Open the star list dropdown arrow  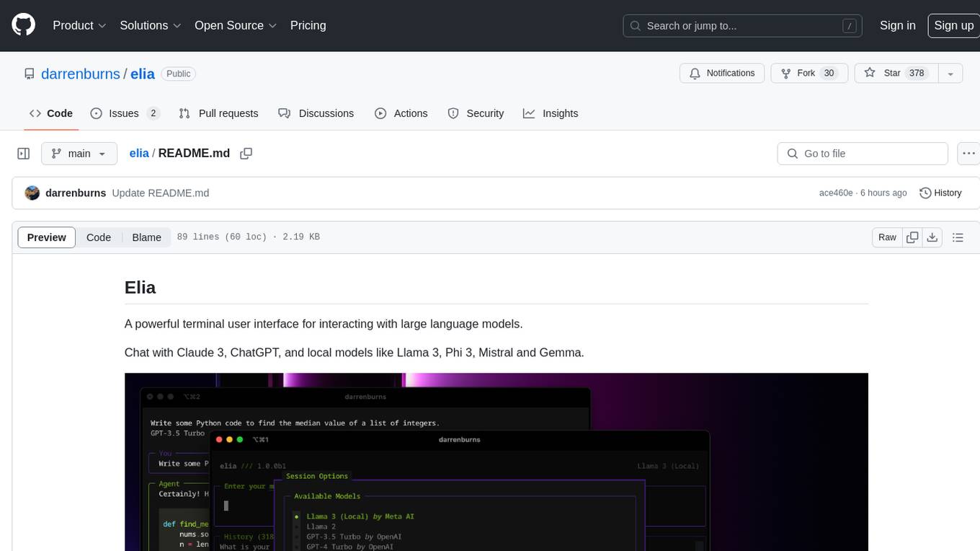click(950, 73)
